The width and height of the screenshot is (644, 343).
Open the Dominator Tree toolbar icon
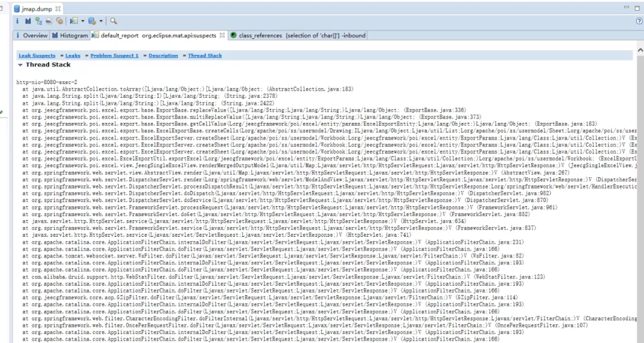point(39,21)
